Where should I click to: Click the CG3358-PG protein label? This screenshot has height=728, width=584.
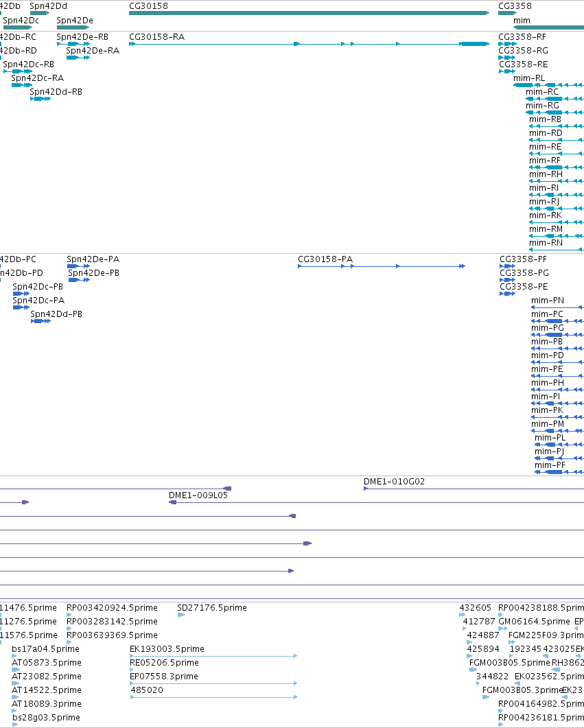click(524, 273)
